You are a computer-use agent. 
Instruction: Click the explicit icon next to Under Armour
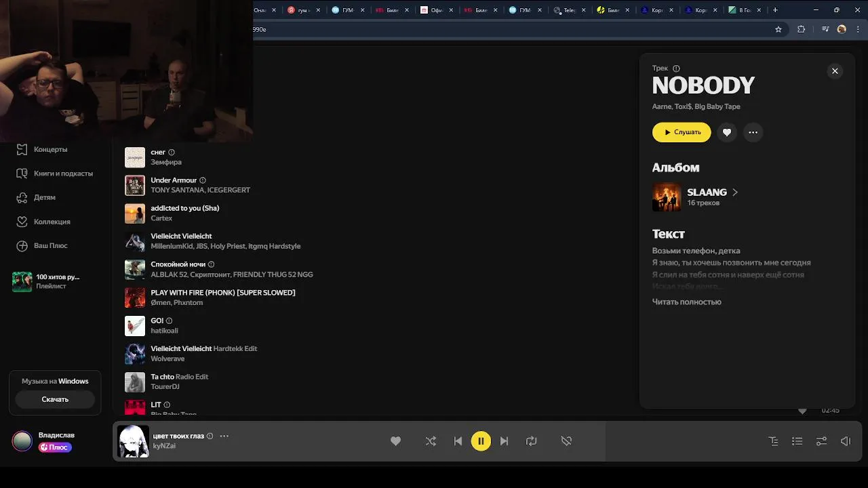pyautogui.click(x=202, y=180)
